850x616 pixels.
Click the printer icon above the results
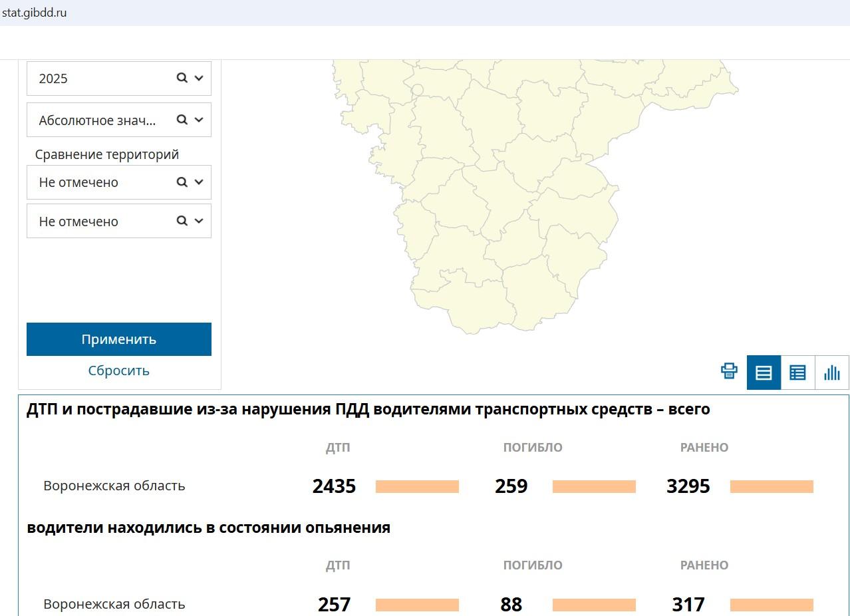coord(729,371)
